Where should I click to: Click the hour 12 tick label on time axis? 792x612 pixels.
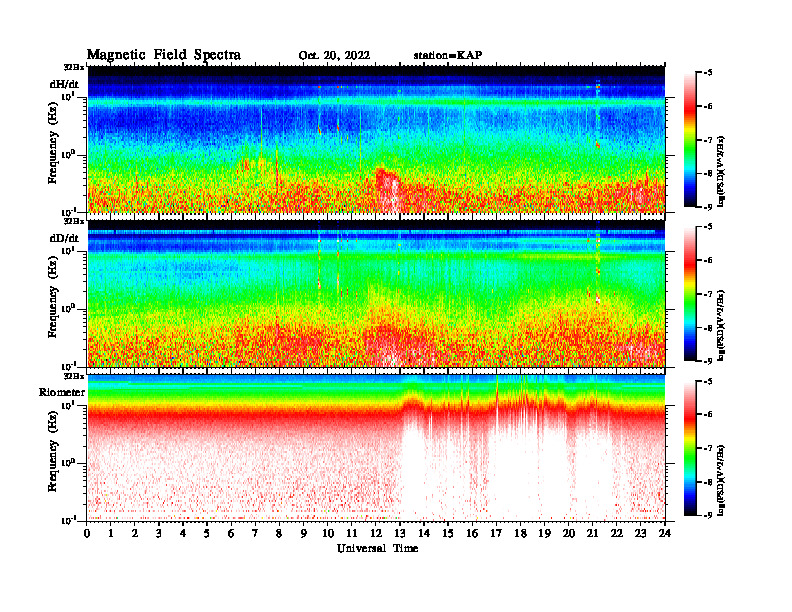376,533
